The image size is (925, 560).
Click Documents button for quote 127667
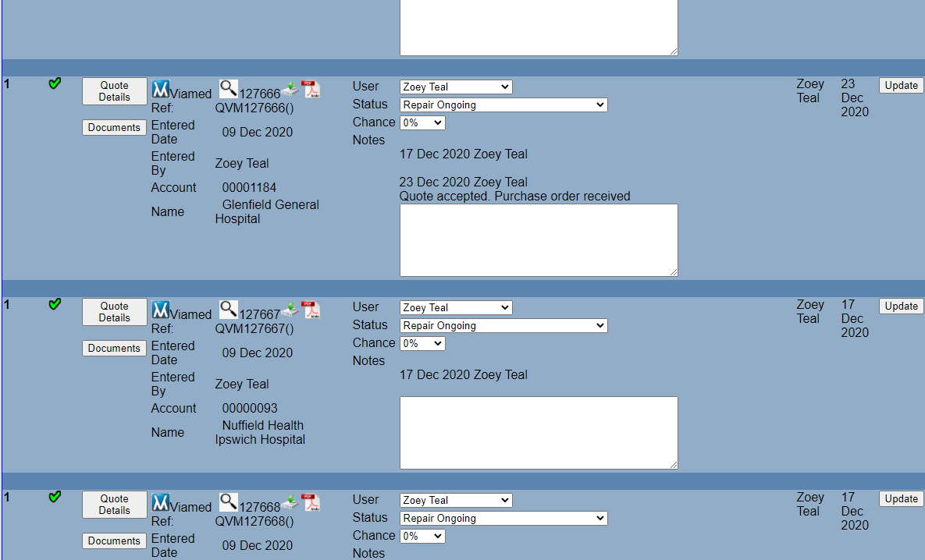114,349
